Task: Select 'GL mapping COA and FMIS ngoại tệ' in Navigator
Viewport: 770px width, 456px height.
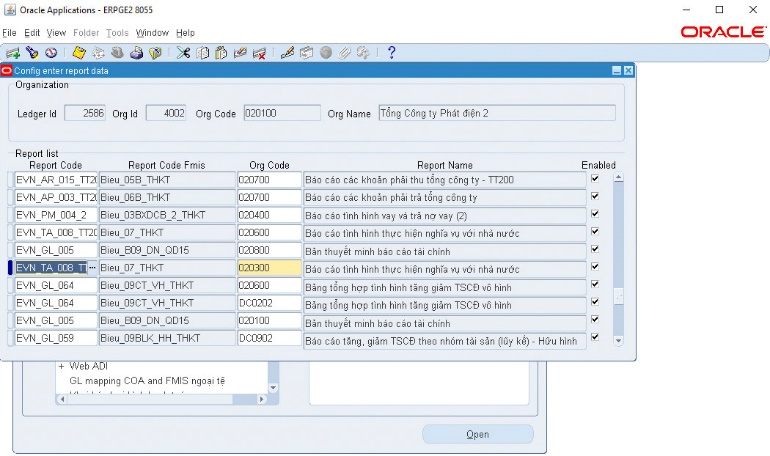Action: 147,381
